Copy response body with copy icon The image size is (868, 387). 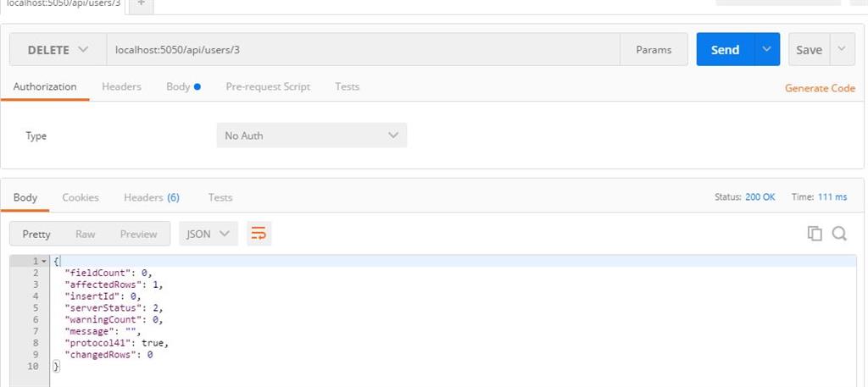[815, 234]
